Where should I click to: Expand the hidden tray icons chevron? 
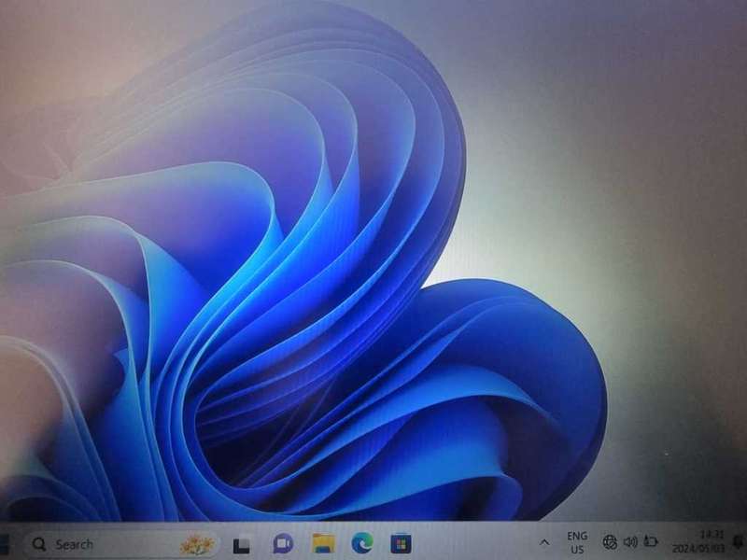point(544,542)
